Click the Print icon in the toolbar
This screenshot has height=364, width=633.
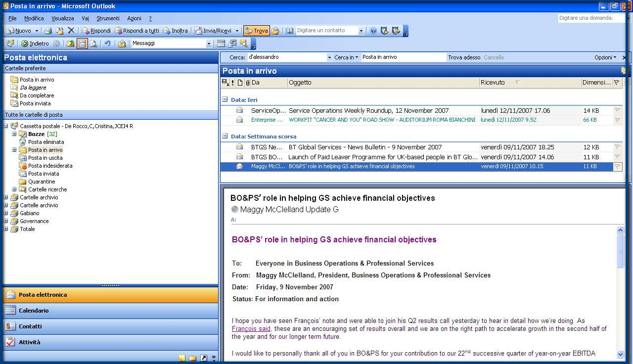[48, 31]
